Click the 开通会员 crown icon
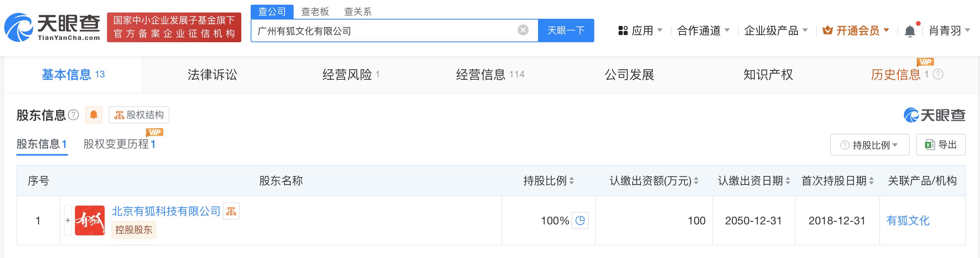Screen dimensions: 980x258 point(828,30)
